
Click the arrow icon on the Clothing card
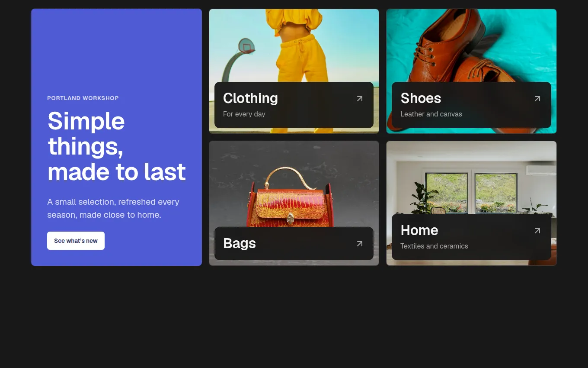click(359, 99)
